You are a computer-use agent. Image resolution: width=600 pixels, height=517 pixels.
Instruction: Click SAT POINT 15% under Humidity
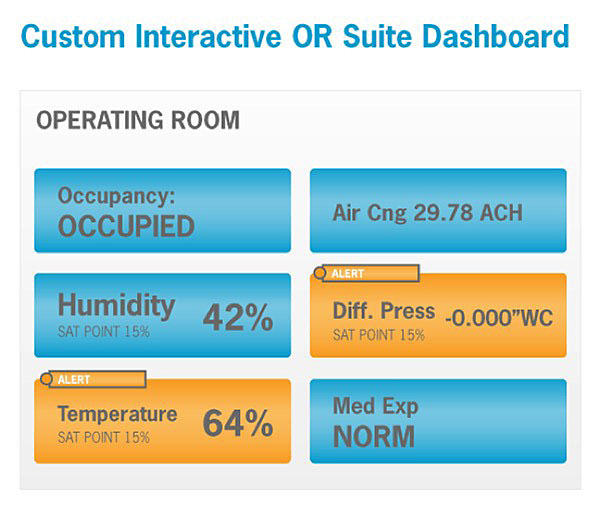[104, 331]
